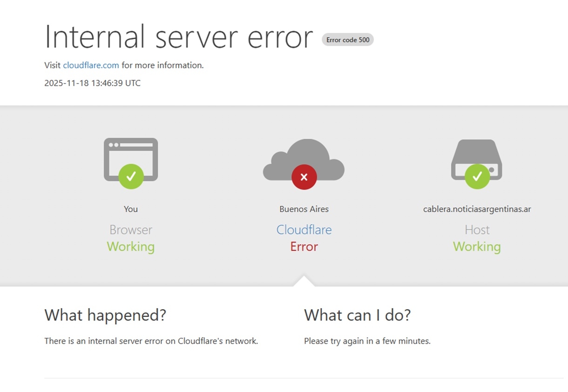The width and height of the screenshot is (568, 392).
Task: Open the cloudflare.com link
Action: click(x=91, y=65)
